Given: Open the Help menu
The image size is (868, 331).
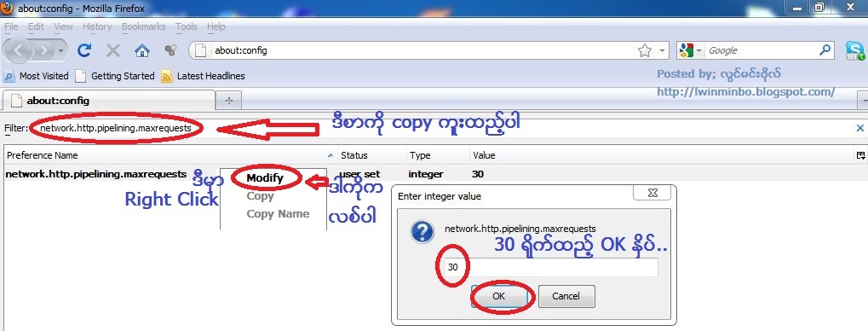Looking at the screenshot, I should (216, 26).
